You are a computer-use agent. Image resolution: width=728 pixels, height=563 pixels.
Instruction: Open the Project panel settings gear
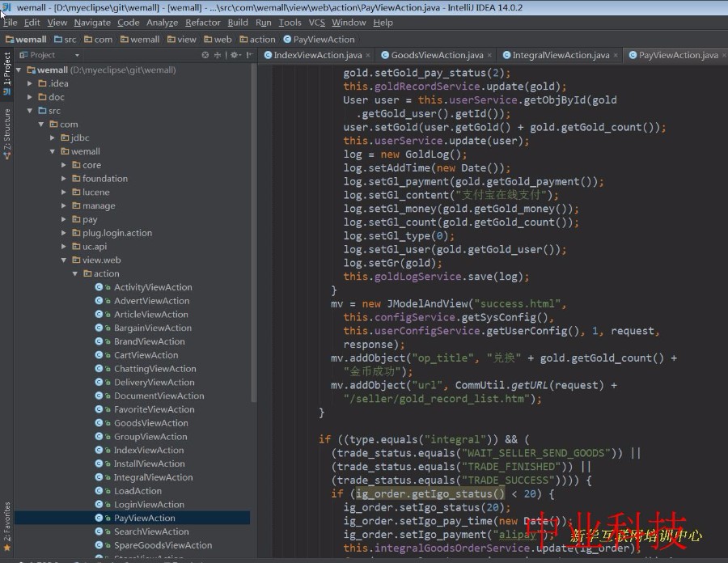[x=235, y=55]
